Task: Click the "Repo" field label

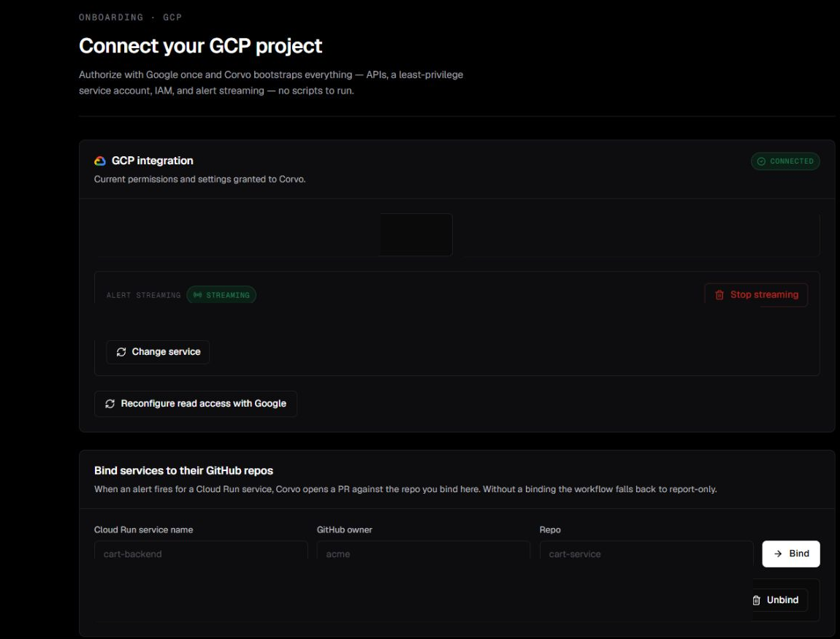Action: click(x=550, y=529)
